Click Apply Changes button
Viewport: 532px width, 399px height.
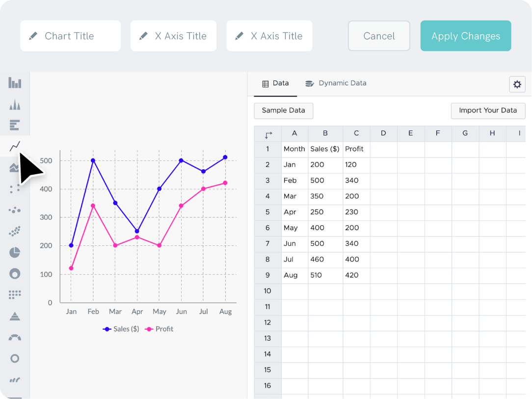pyautogui.click(x=466, y=36)
